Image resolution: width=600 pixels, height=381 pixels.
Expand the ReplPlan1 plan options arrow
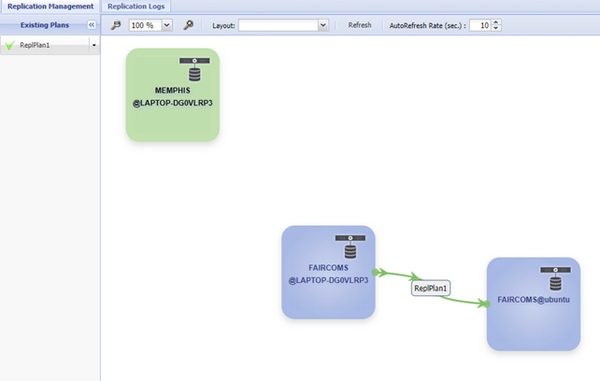[x=94, y=45]
